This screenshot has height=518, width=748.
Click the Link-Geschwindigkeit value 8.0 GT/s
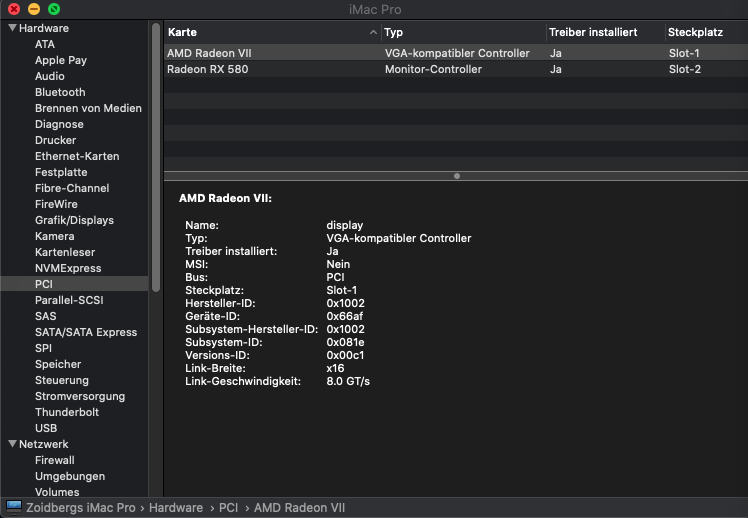[x=348, y=381]
